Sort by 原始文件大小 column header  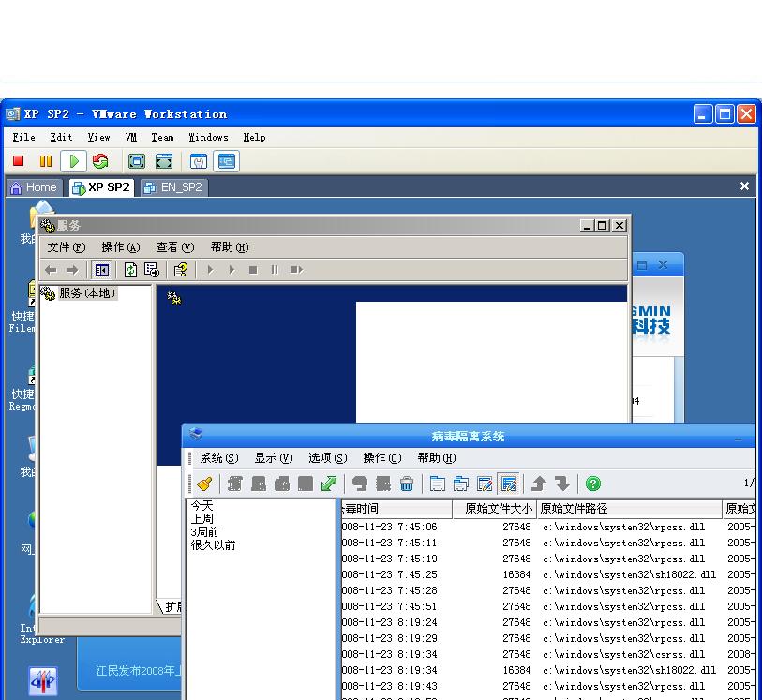[x=498, y=509]
